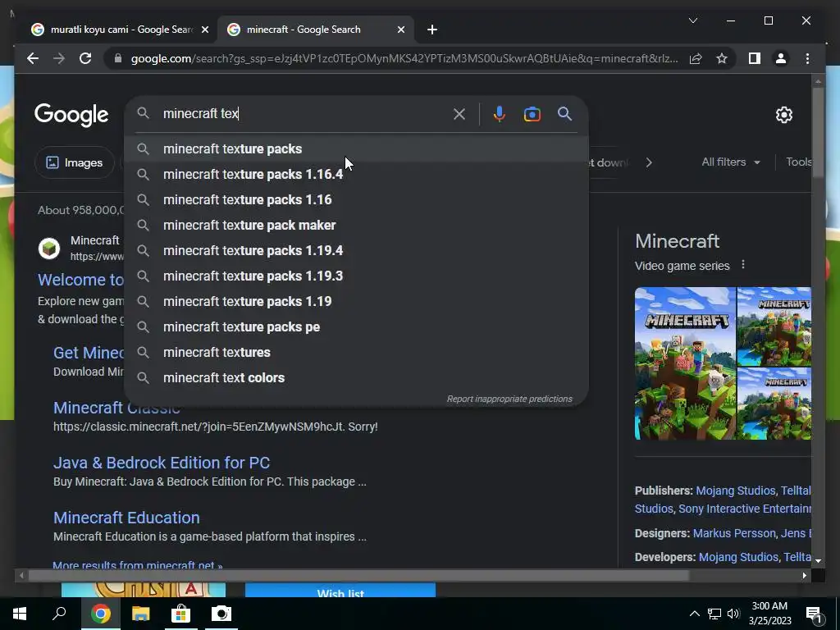Click the URL address bar
Screen dimensions: 840x630
point(404,58)
